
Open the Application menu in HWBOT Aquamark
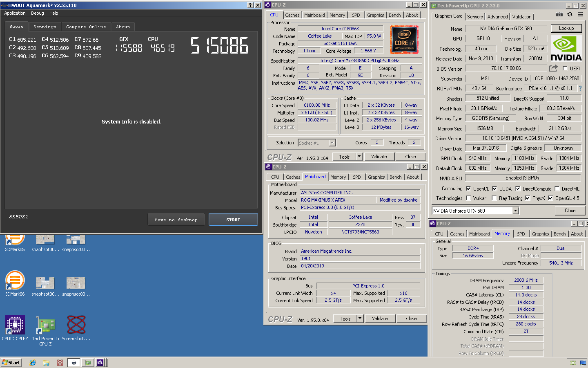click(x=15, y=13)
